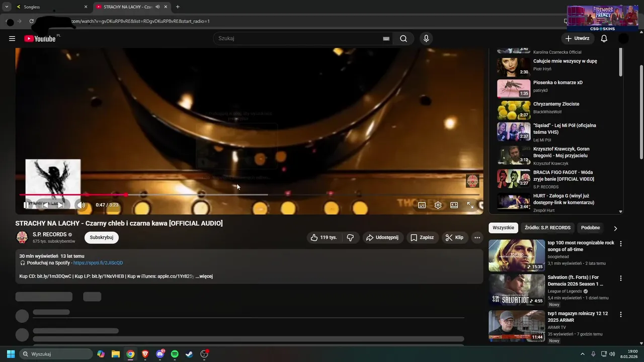Open the on-screen keyboard icon in search

pos(386,39)
